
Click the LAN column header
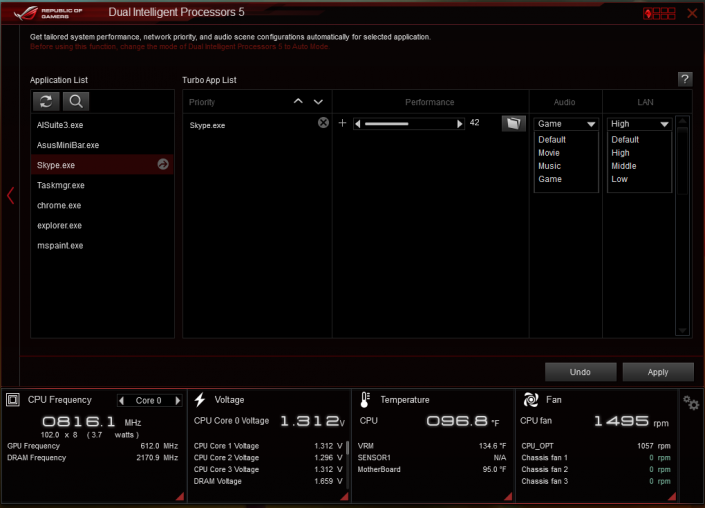click(645, 102)
